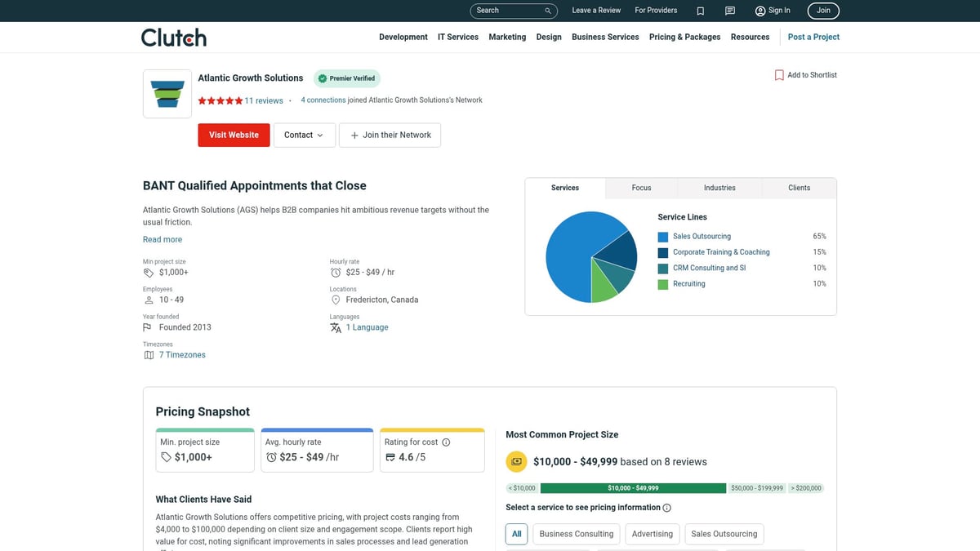The width and height of the screenshot is (980, 551).
Task: Switch to the Industries tab
Action: (x=719, y=188)
